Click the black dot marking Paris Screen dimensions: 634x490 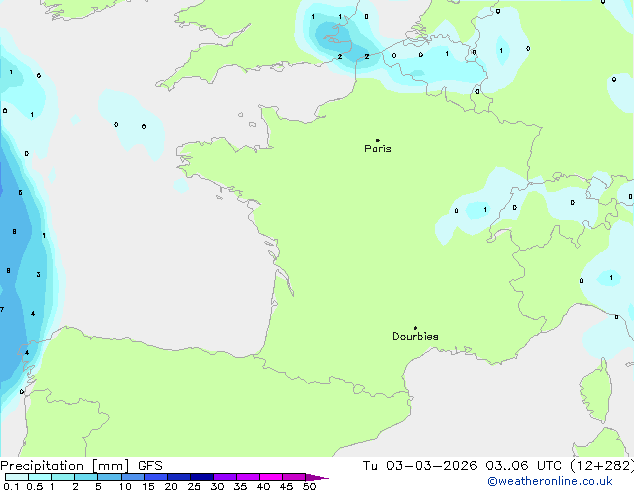click(x=378, y=140)
